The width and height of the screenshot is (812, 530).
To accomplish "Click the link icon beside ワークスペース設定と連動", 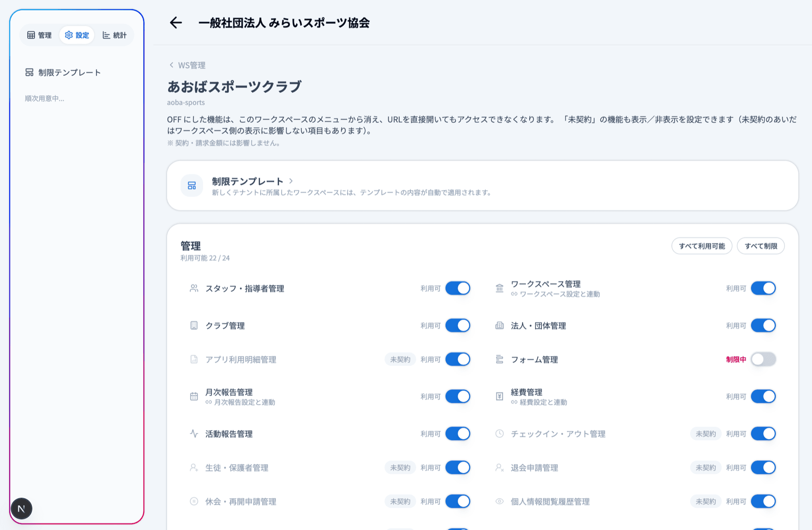I will point(514,294).
